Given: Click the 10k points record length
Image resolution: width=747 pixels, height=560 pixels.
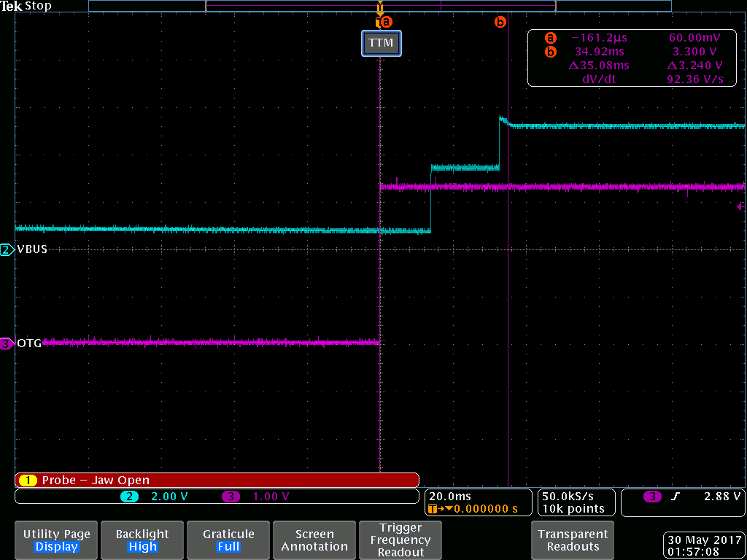Looking at the screenshot, I should coord(573,508).
